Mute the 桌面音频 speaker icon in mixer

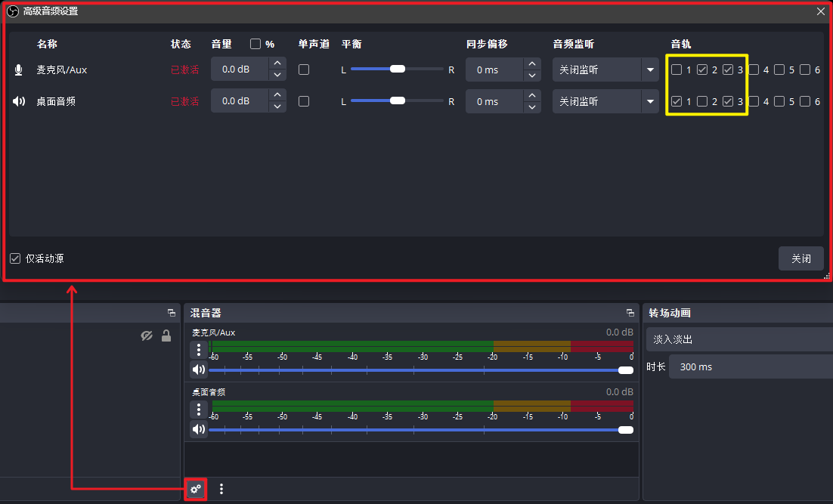(x=199, y=429)
